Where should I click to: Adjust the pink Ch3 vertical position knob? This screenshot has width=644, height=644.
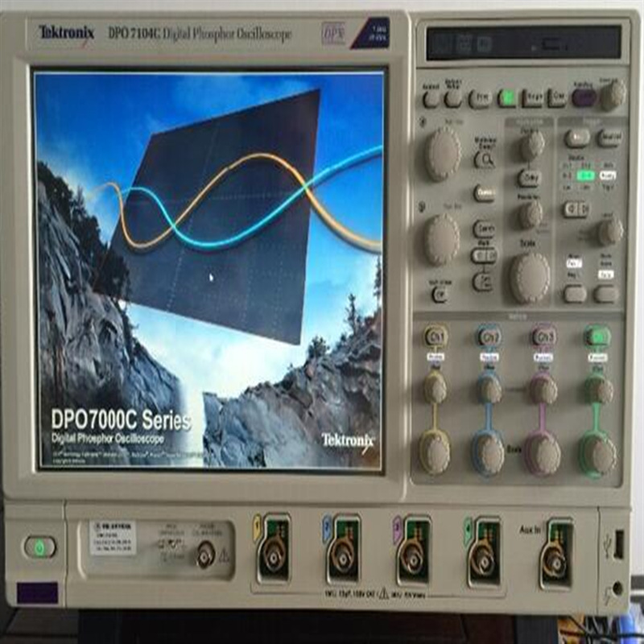point(543,388)
